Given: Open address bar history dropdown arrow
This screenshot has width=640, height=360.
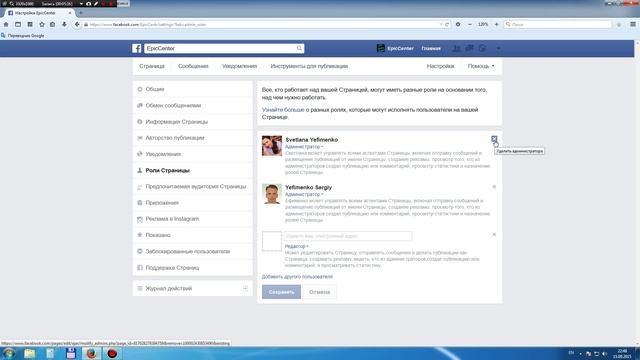Looking at the screenshot, I should (441, 24).
